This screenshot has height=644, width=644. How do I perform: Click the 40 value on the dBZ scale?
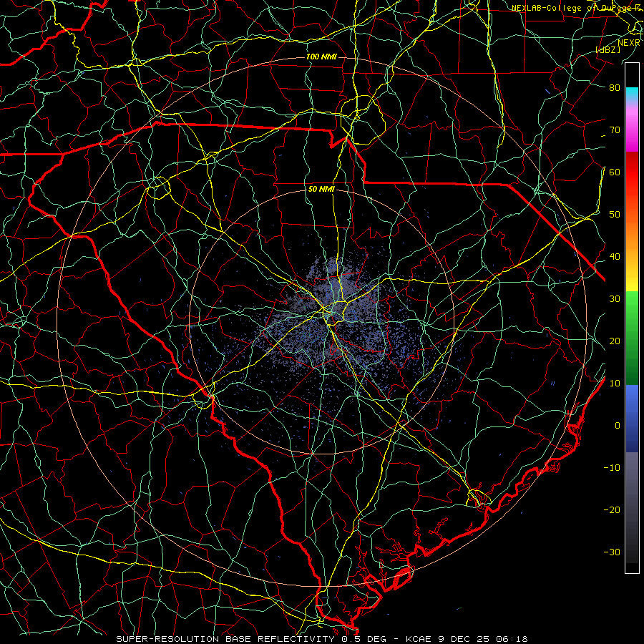coord(615,257)
